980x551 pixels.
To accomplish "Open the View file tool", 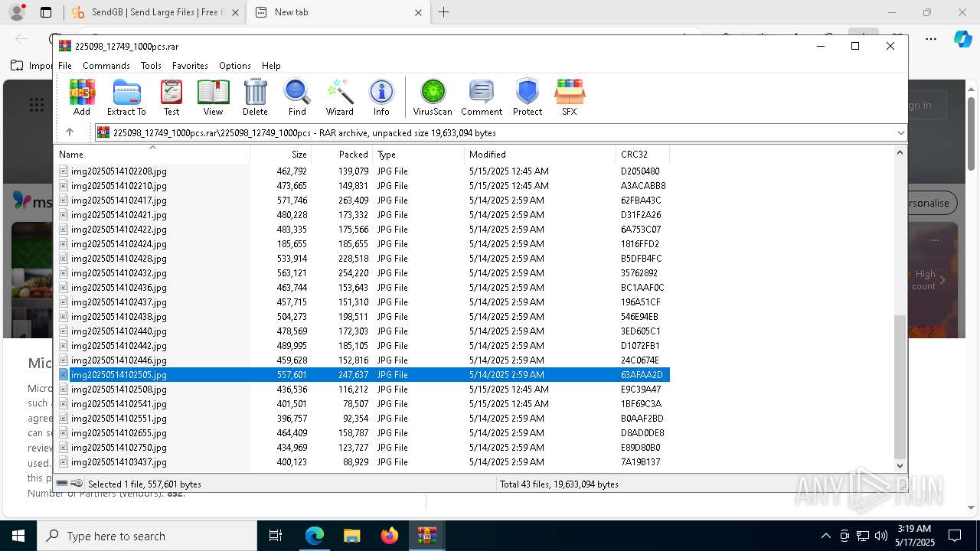I will click(x=213, y=97).
